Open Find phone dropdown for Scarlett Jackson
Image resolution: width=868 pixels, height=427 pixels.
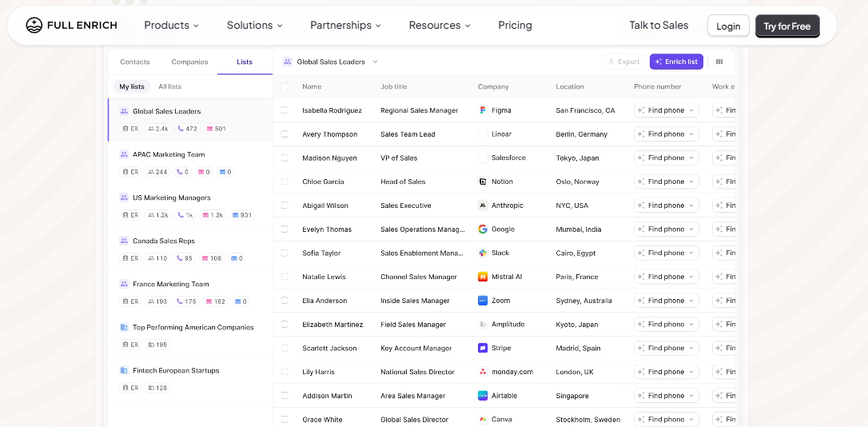pyautogui.click(x=667, y=349)
